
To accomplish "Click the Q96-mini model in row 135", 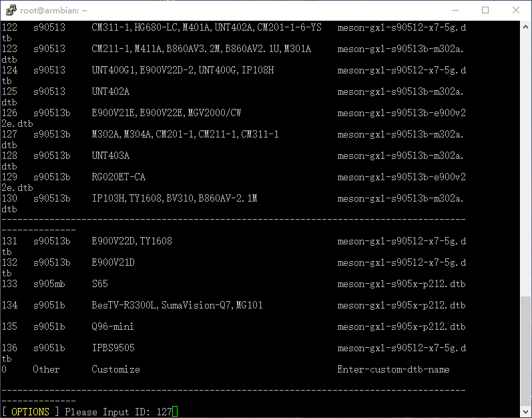I will point(113,327).
